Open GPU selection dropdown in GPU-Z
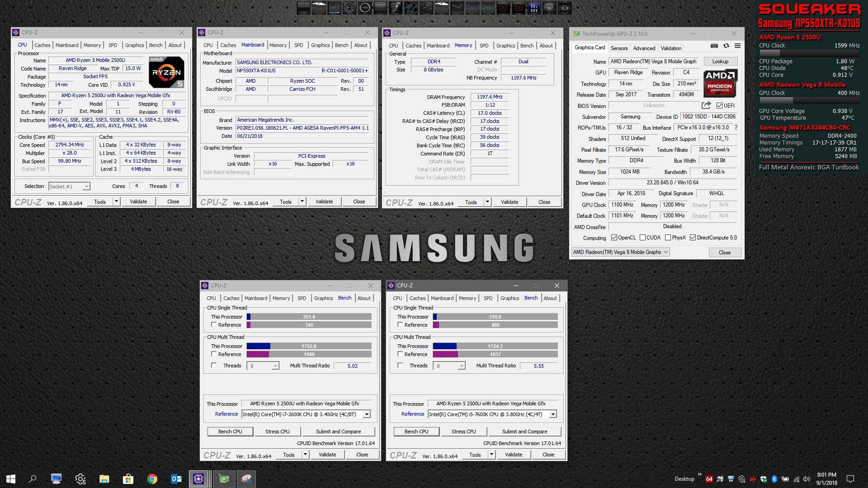Viewport: 868px width, 488px height. point(665,252)
